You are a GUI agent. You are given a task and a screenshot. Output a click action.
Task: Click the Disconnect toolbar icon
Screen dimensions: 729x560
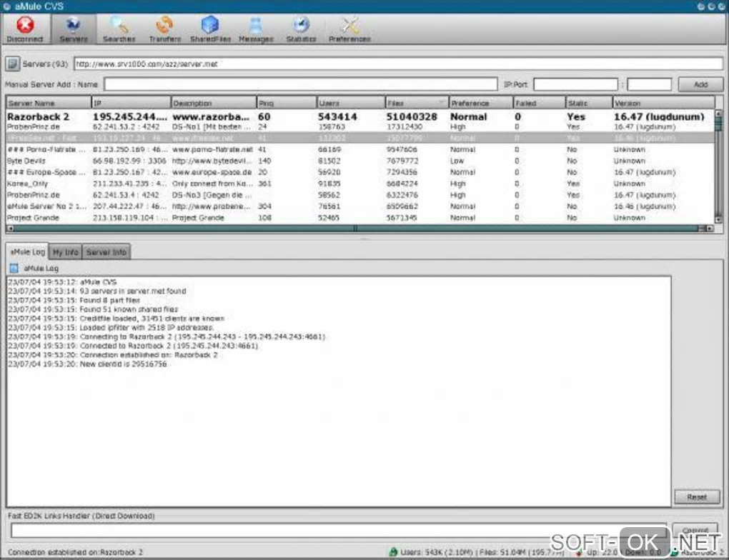click(25, 29)
